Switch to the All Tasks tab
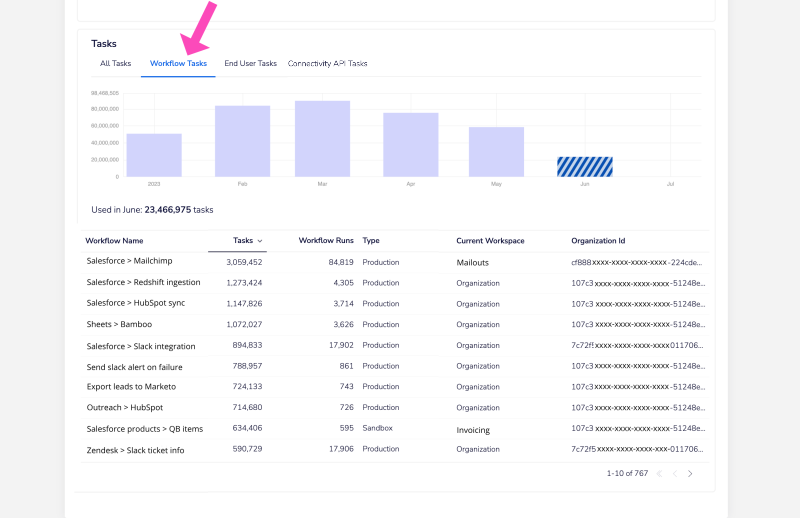 [115, 63]
